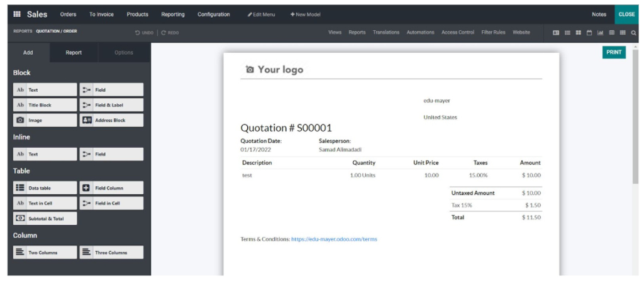The height and width of the screenshot is (283, 644).
Task: Switch to Form view icon
Action: [556, 33]
